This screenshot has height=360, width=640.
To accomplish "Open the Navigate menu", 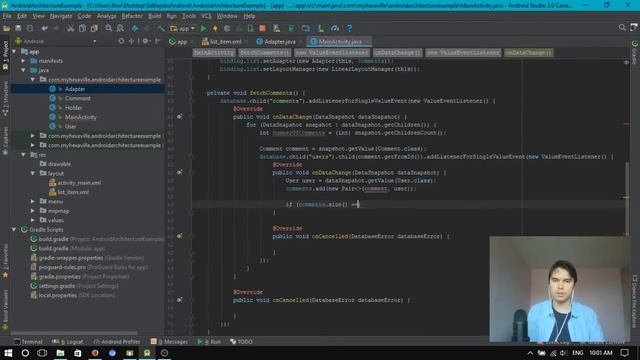I will [x=61, y=16].
